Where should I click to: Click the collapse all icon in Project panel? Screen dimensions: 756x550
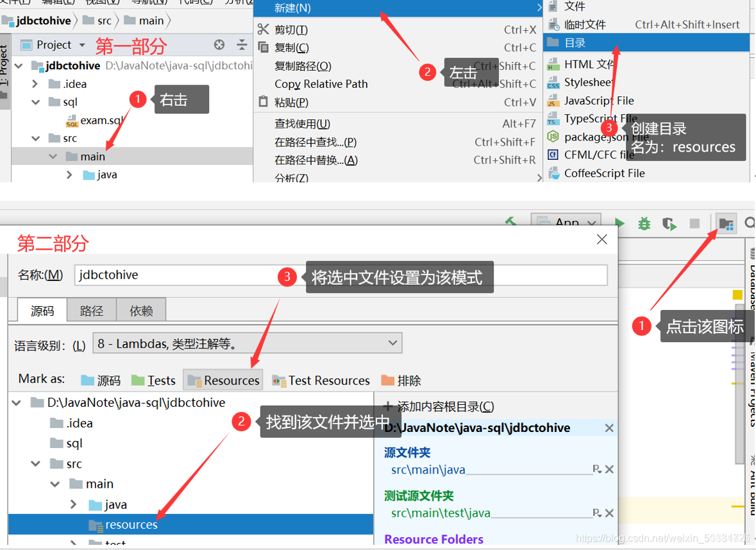pyautogui.click(x=242, y=45)
